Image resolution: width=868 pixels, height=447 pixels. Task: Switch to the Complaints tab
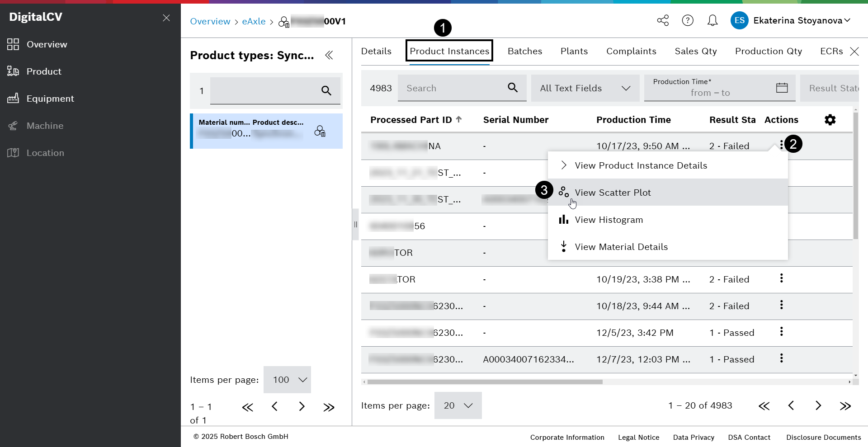(631, 51)
